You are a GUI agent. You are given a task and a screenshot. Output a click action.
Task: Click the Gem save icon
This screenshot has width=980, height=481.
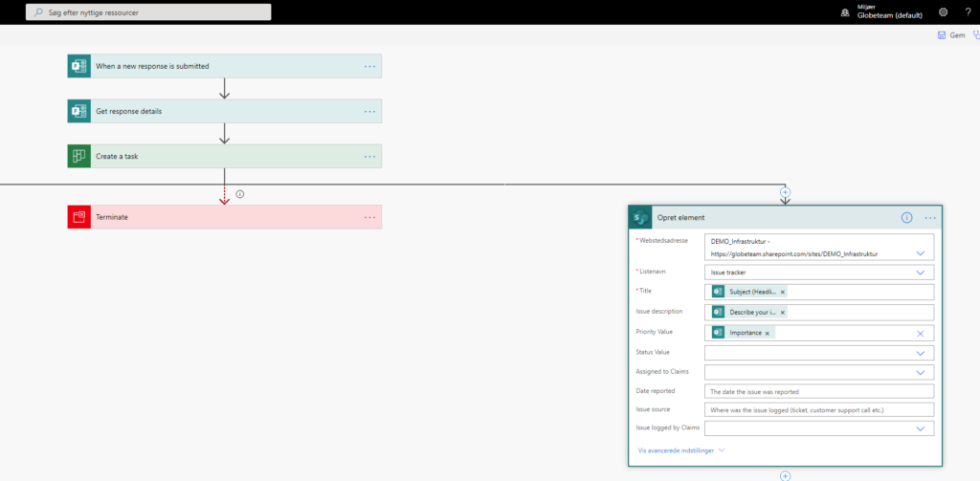click(x=942, y=35)
